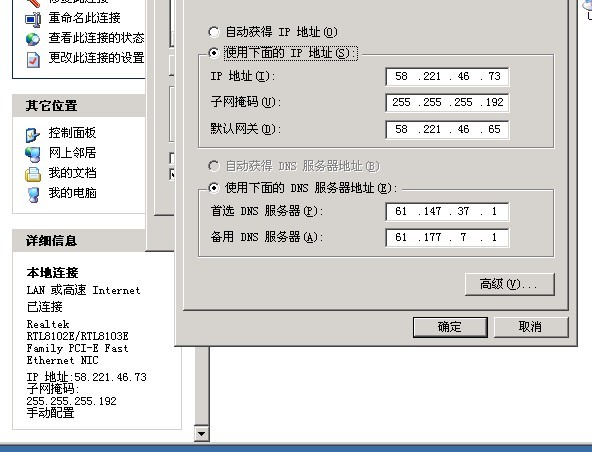Open 重命名此连接 link

pyautogui.click(x=85, y=18)
